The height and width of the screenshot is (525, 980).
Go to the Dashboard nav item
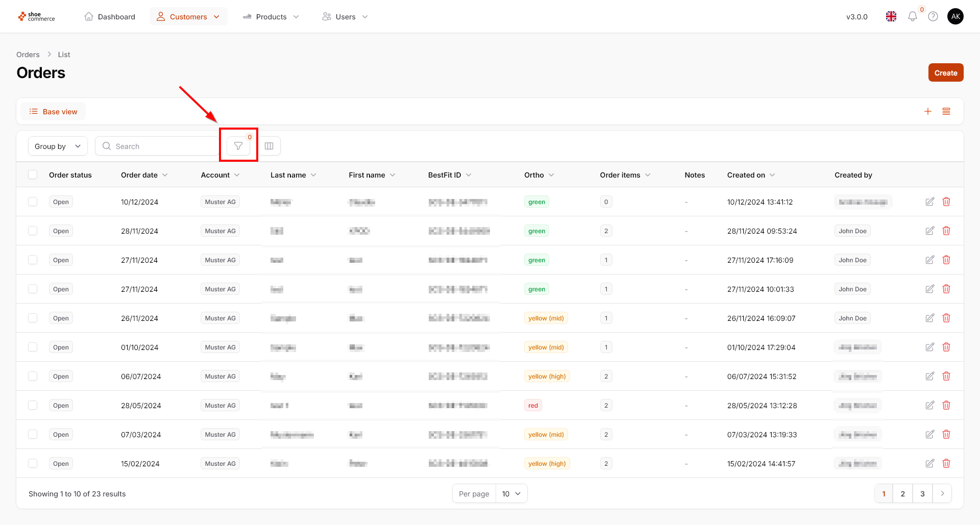point(110,16)
